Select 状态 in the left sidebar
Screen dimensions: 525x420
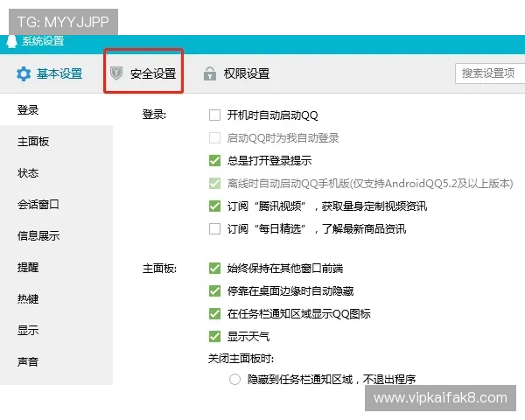tap(56, 173)
